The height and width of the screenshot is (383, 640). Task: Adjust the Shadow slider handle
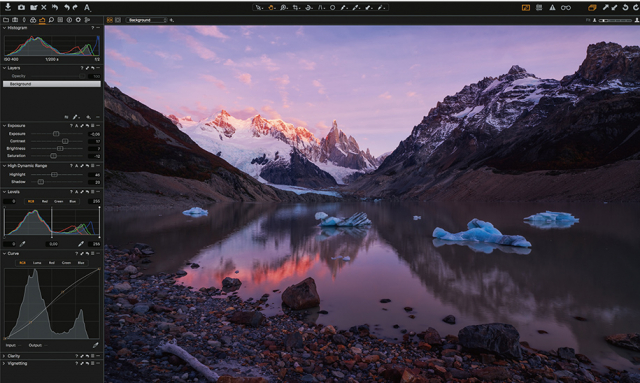pyautogui.click(x=40, y=182)
